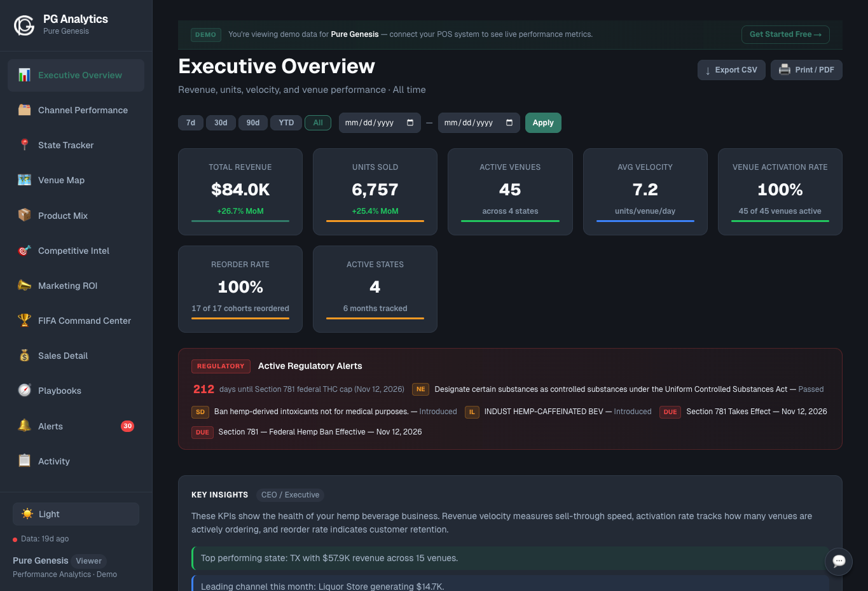Click the State Tracker pin icon

click(24, 144)
